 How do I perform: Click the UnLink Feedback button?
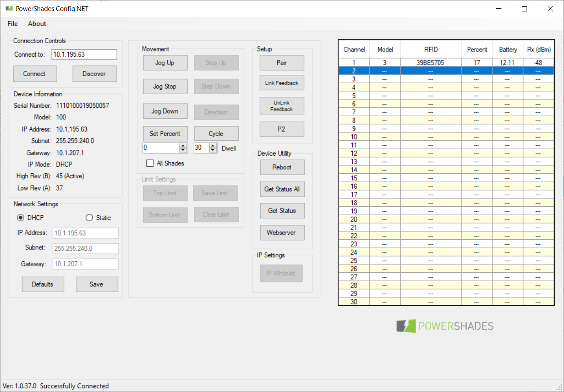tap(282, 106)
